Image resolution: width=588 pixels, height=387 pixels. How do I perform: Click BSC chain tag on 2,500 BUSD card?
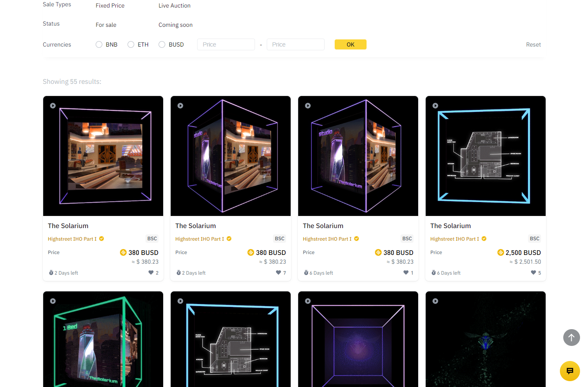(x=535, y=239)
